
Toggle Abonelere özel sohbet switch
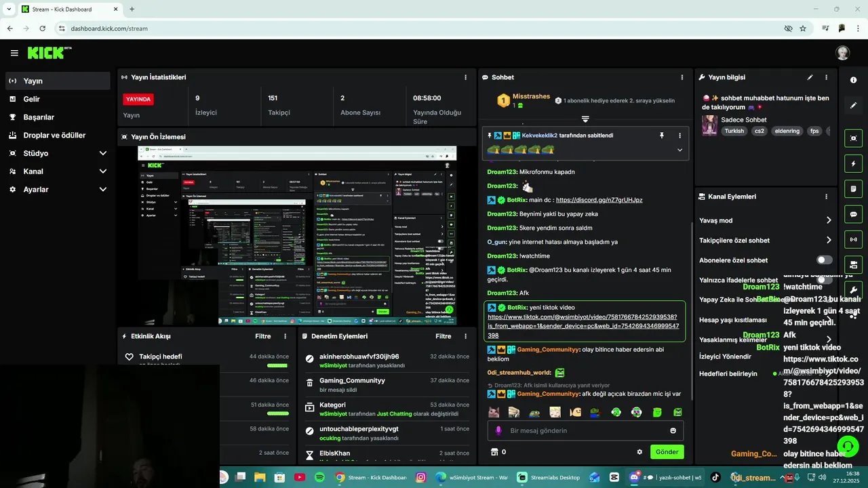coord(824,260)
